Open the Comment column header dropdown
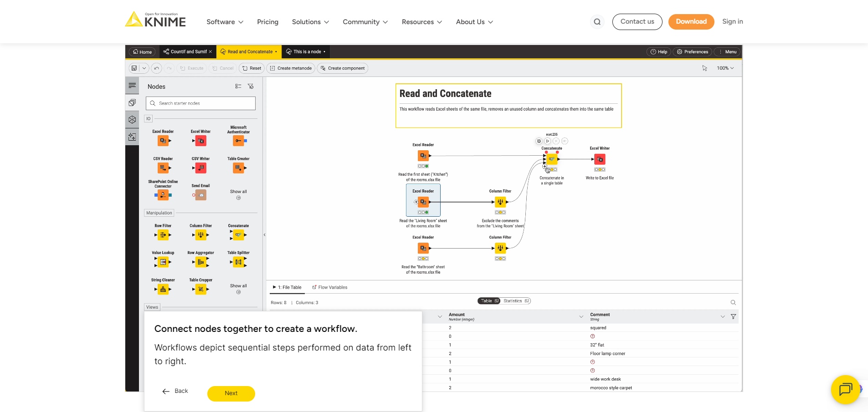Viewport: 868px width, 412px height. point(723,317)
